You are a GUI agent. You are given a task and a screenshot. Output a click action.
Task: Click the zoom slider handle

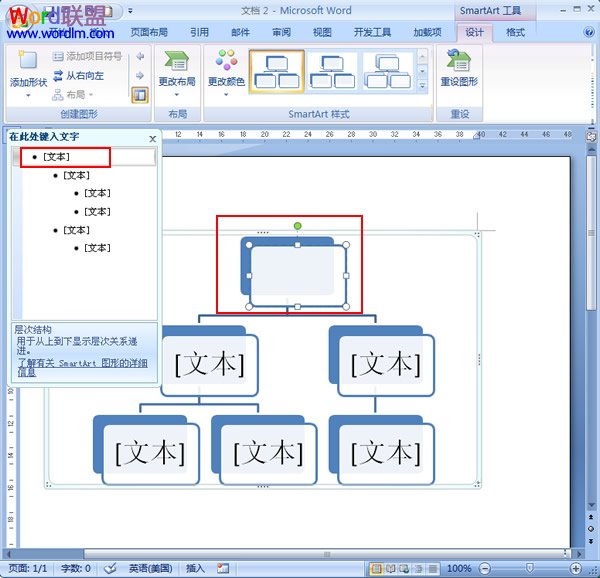tap(530, 568)
